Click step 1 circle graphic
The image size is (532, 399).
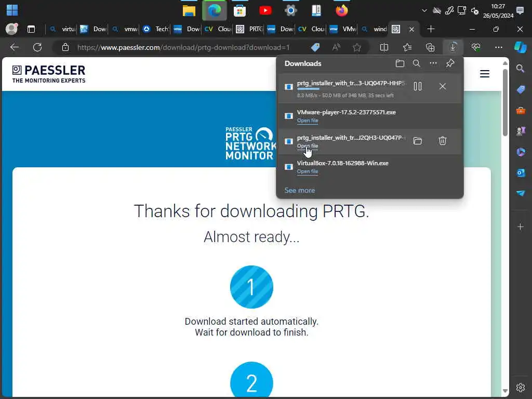251,287
